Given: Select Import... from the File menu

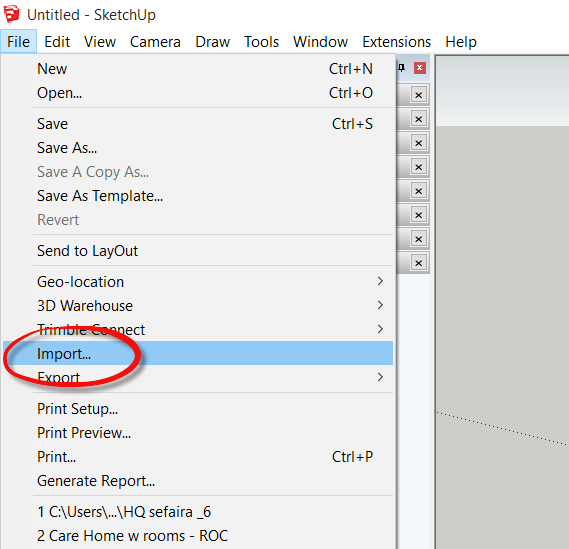Looking at the screenshot, I should [198, 353].
